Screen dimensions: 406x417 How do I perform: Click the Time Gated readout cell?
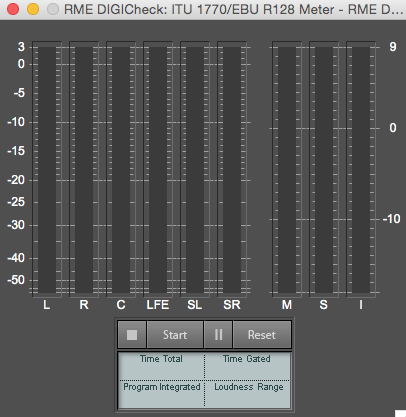point(247,366)
